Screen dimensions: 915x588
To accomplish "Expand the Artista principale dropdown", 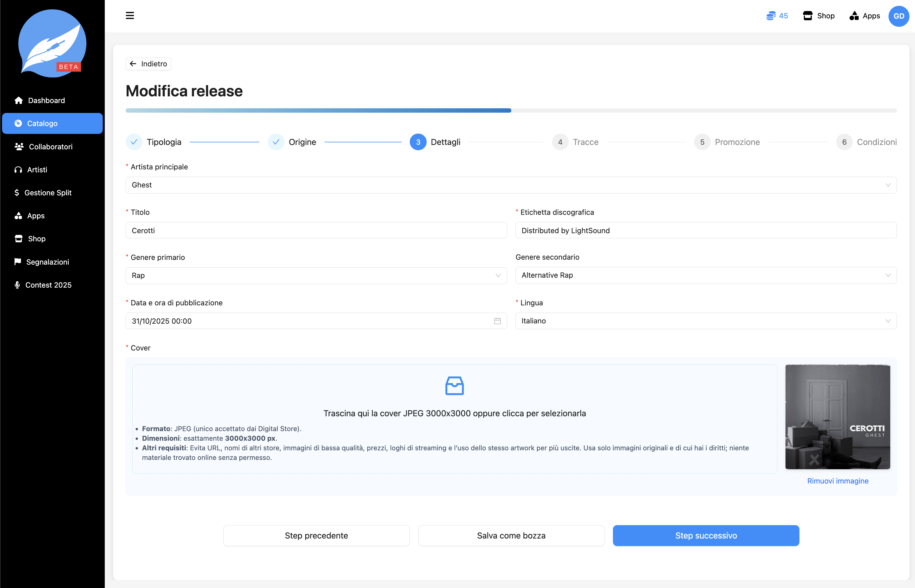I will tap(511, 185).
